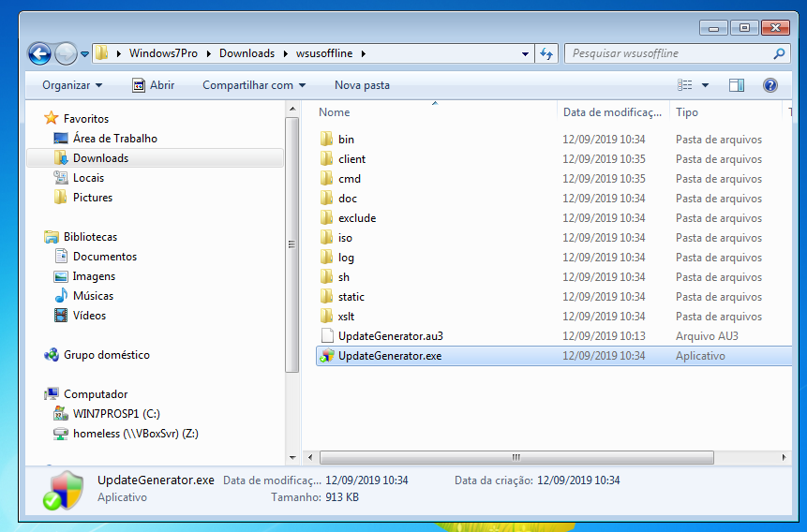This screenshot has height=532, width=807.
Task: Click the 12/09/2019 10:13 date cell
Action: (604, 336)
